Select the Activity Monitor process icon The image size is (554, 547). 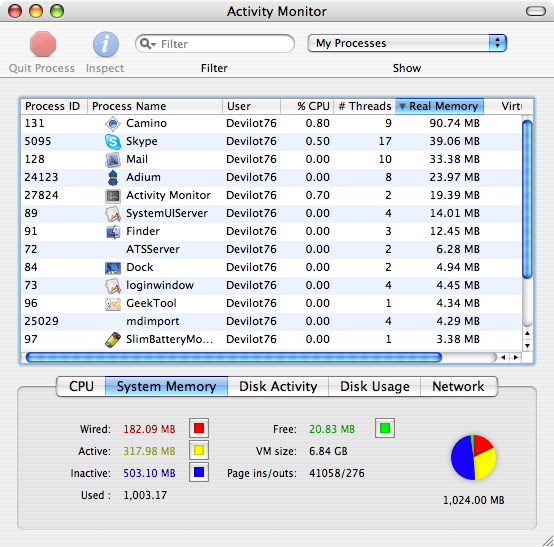pos(113,196)
